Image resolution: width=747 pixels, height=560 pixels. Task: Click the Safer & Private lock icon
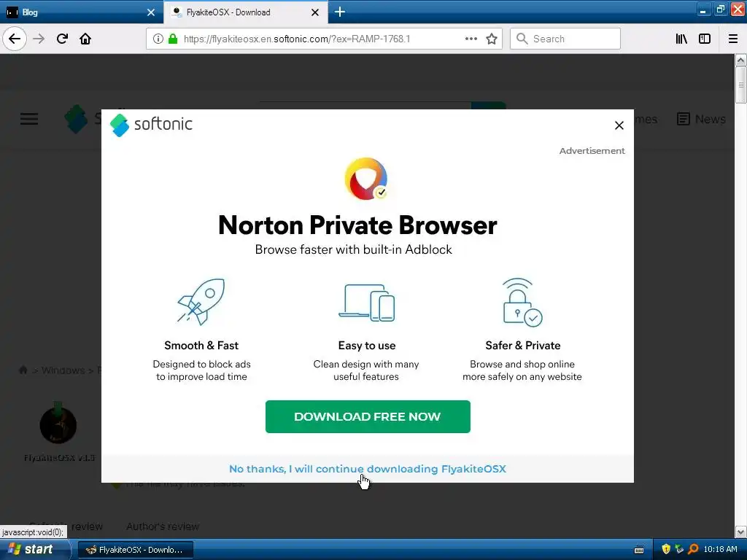coord(522,303)
